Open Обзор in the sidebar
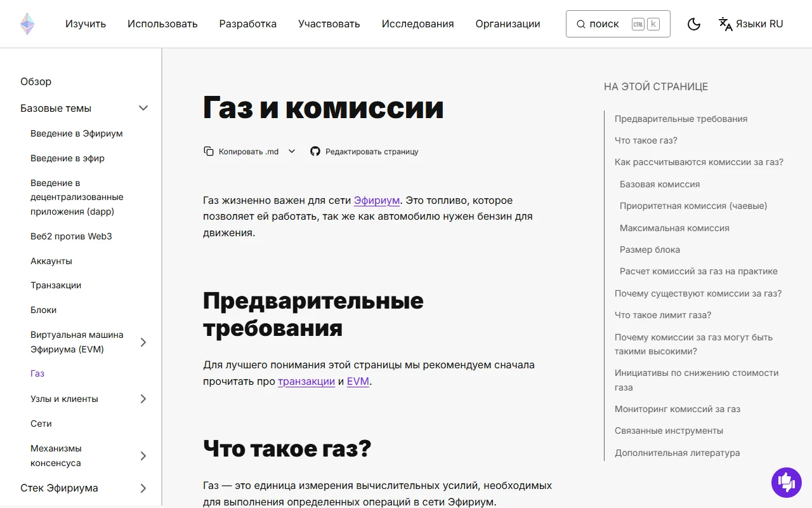This screenshot has height=508, width=812. point(36,81)
